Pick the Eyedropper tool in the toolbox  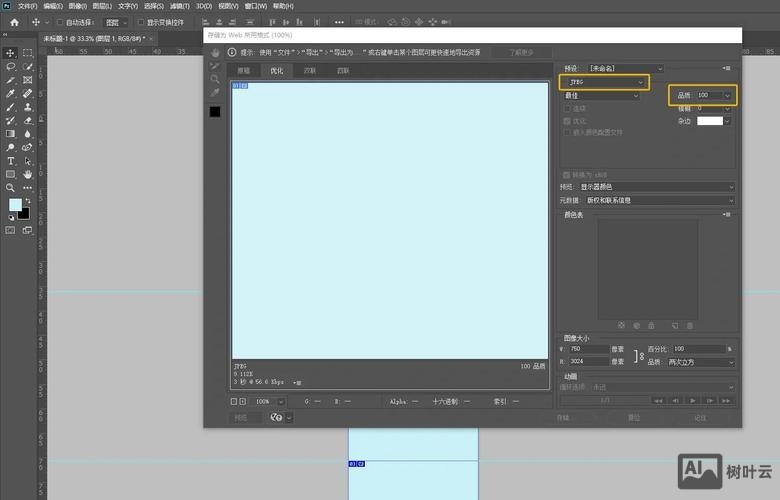tap(11, 92)
